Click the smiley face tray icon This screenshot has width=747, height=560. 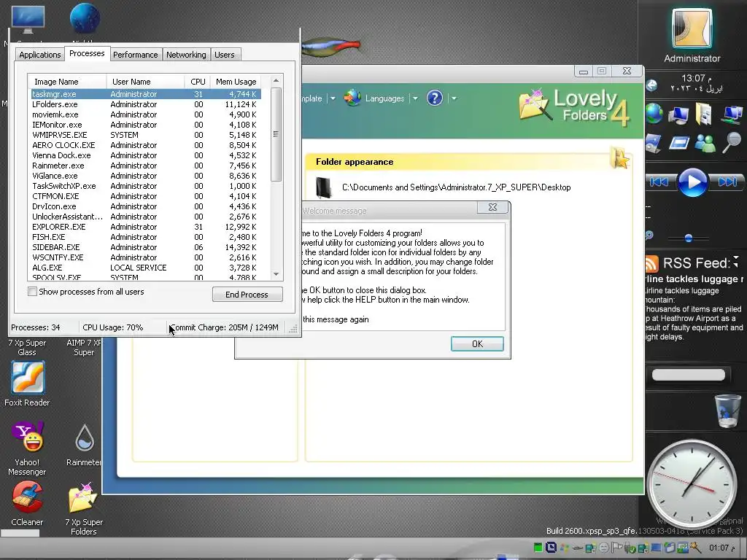(x=603, y=548)
